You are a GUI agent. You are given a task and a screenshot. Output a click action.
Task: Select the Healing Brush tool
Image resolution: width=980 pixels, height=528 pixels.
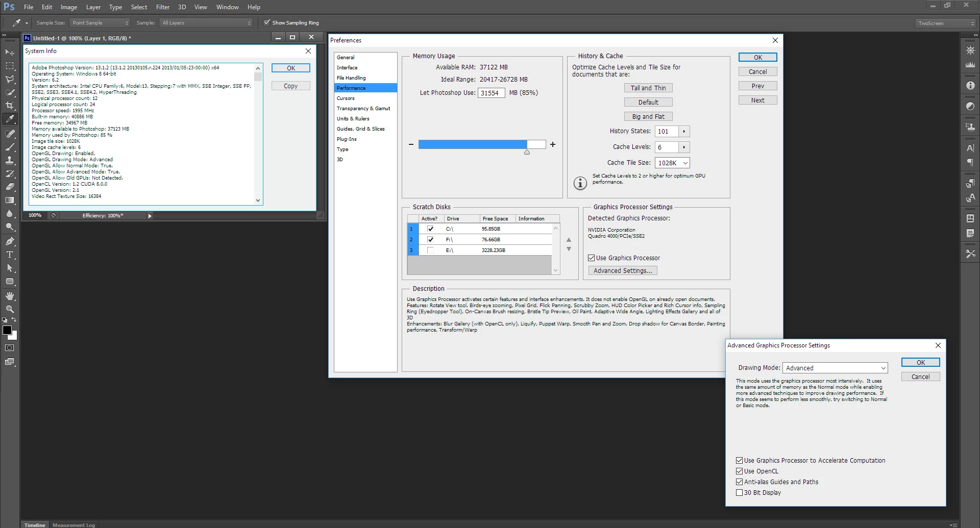10,134
